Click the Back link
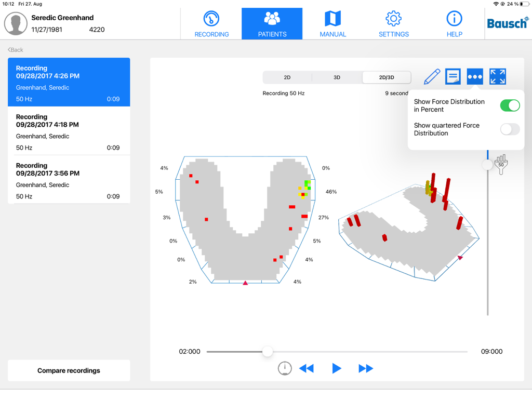Image resolution: width=532 pixels, height=399 pixels. click(x=14, y=49)
